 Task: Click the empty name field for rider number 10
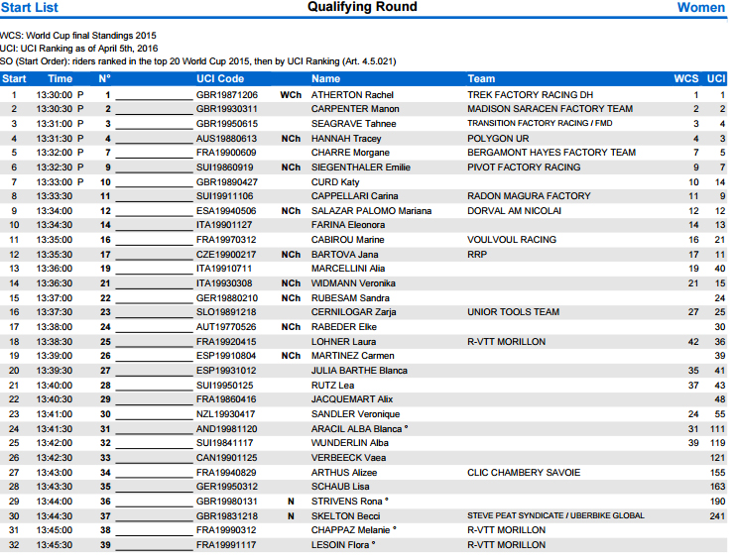[154, 182]
